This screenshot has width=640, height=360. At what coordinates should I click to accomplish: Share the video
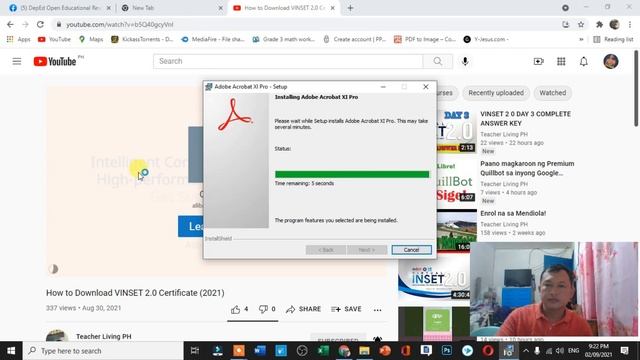tap(303, 309)
